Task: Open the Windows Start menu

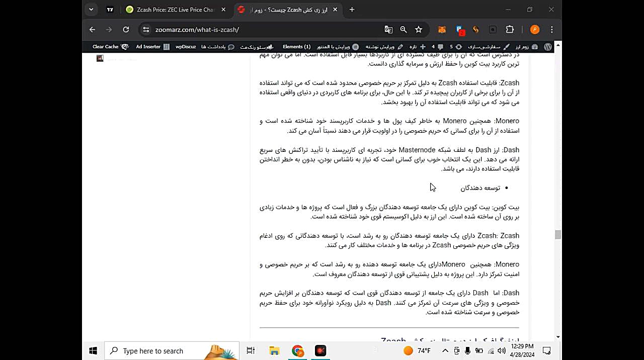Action: click(93, 351)
